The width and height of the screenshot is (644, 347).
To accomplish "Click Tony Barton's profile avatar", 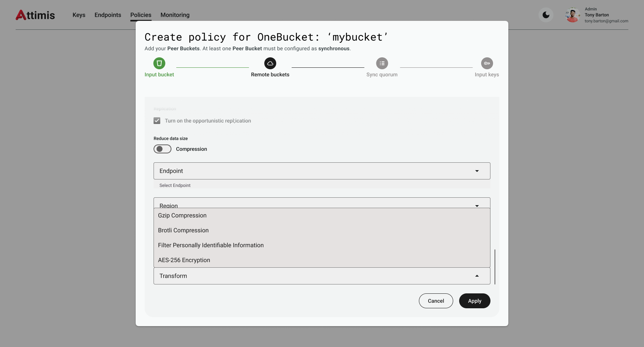I will [572, 15].
